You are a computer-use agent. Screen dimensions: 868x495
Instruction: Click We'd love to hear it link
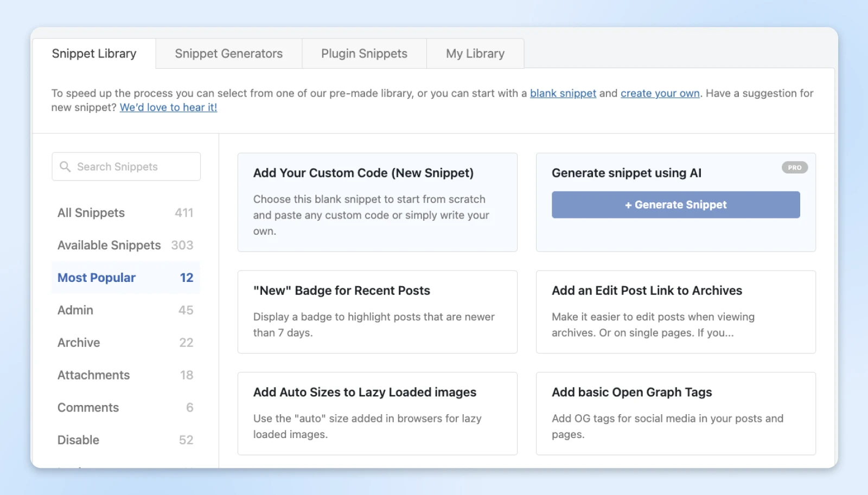pyautogui.click(x=168, y=107)
